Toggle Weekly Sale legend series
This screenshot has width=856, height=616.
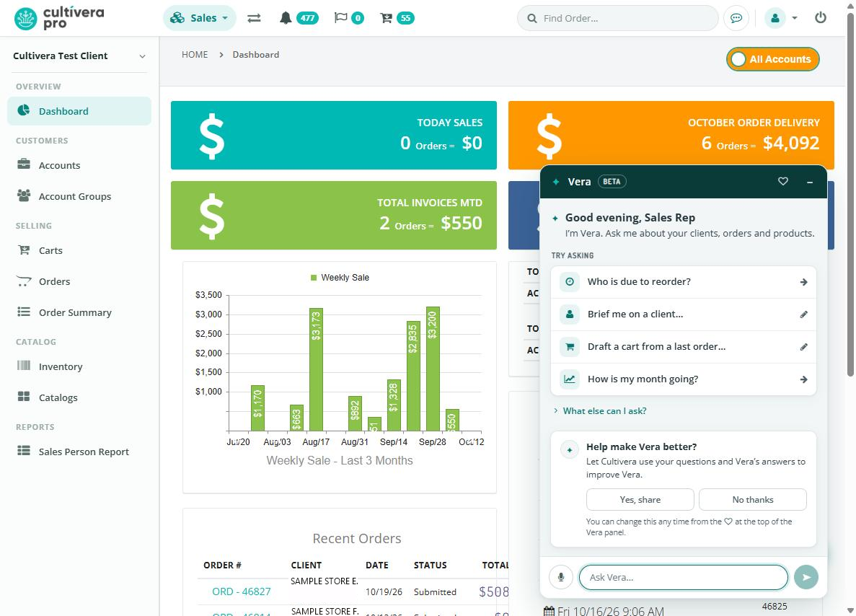tap(340, 278)
